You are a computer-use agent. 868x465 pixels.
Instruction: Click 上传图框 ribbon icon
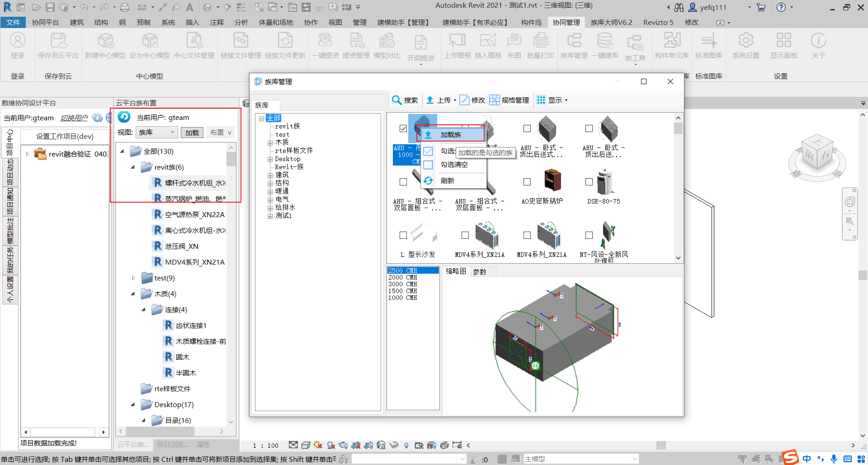coord(458,41)
